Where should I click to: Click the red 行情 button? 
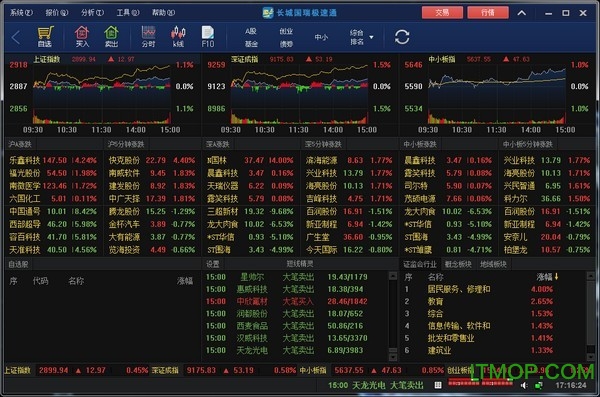488,13
